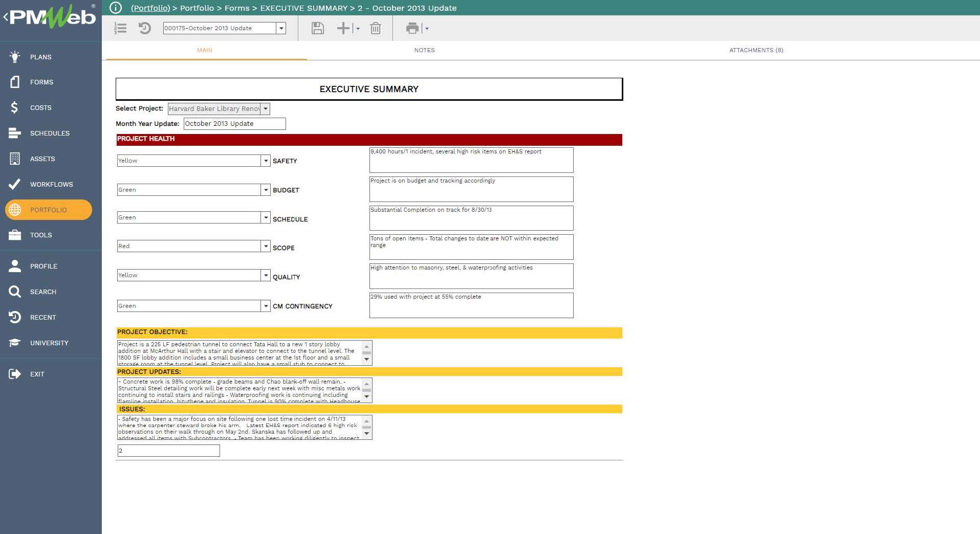Switch to the NOTES tab
The width and height of the screenshot is (980, 534).
tap(424, 50)
